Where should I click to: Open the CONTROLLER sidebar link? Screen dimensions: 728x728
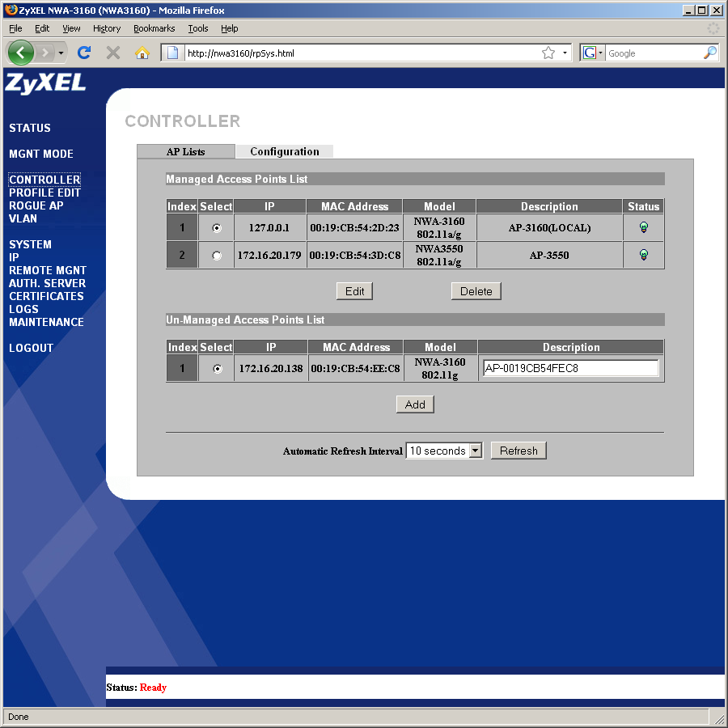pyautogui.click(x=44, y=180)
